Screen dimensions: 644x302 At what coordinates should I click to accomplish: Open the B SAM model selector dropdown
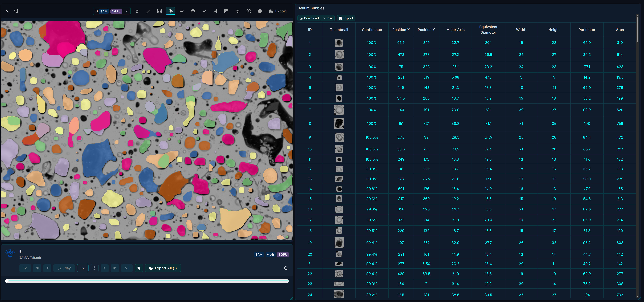point(112,11)
